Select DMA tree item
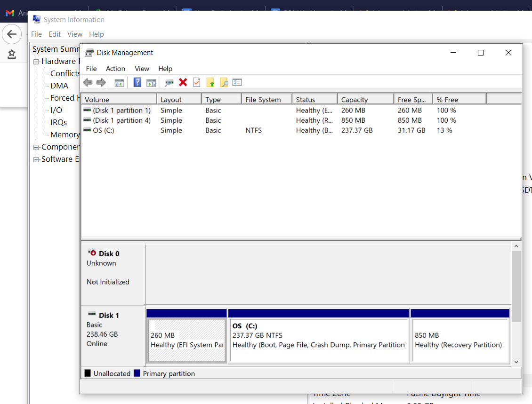 click(59, 86)
